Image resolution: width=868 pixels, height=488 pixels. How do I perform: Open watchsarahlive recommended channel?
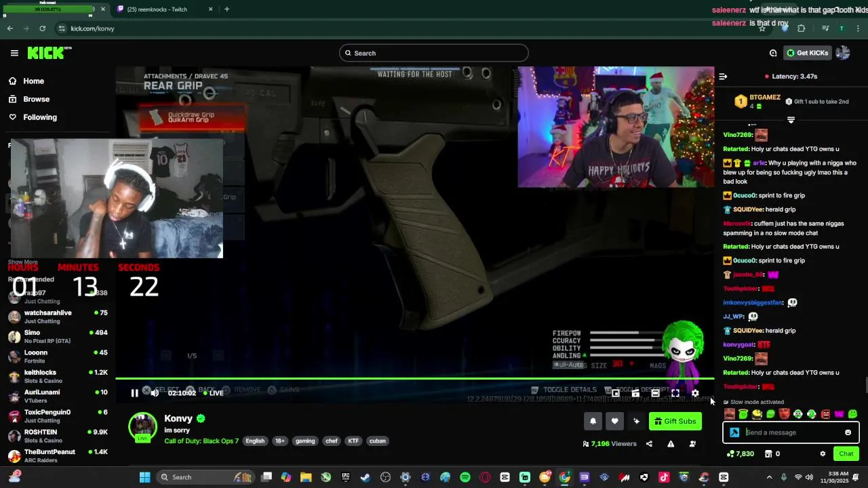tap(58, 317)
